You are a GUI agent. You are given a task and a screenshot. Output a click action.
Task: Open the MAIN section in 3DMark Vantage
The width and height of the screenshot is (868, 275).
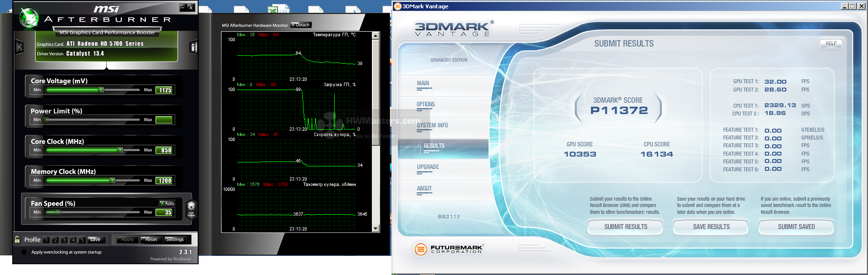[x=423, y=84]
